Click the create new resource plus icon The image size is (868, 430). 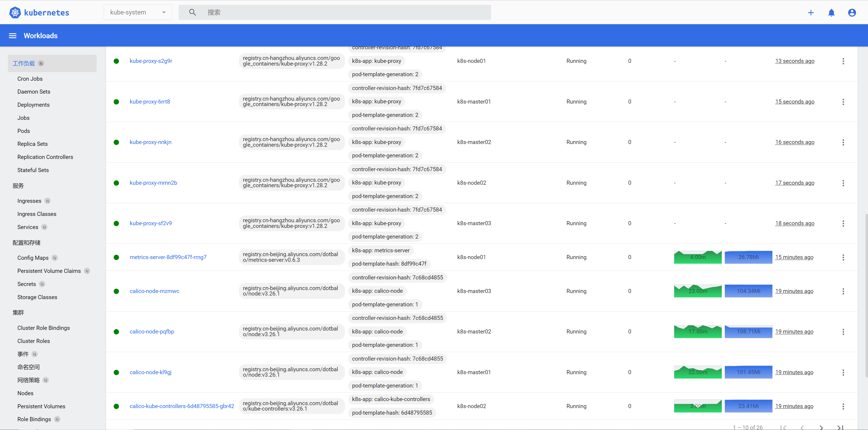(x=811, y=12)
